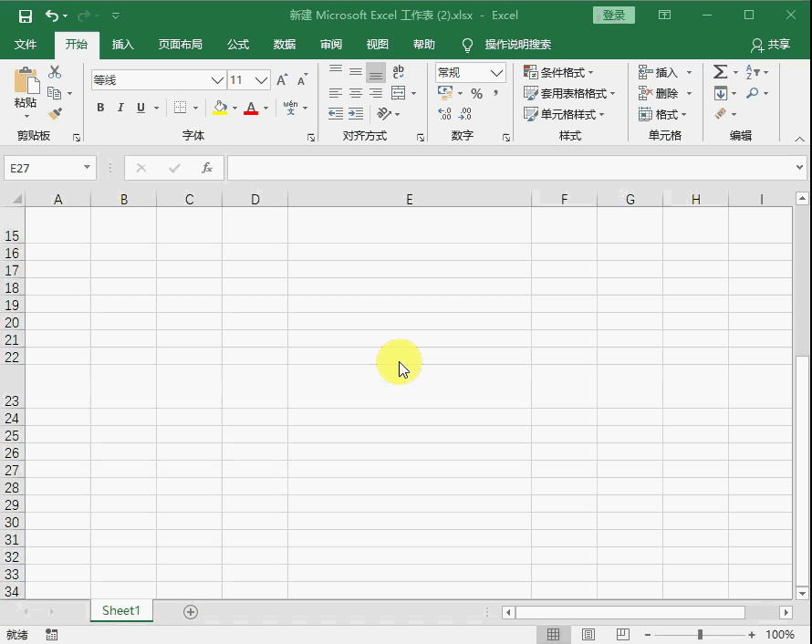
Task: Apply red font color A
Action: [x=251, y=108]
